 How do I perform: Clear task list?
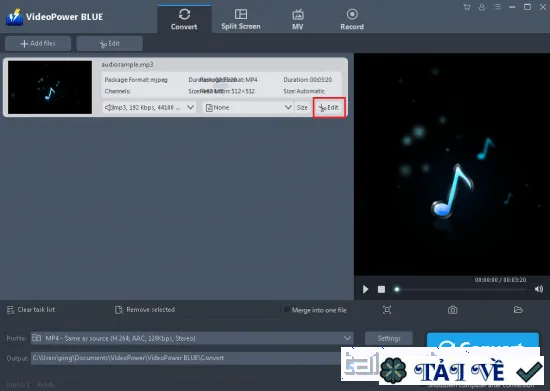point(31,310)
